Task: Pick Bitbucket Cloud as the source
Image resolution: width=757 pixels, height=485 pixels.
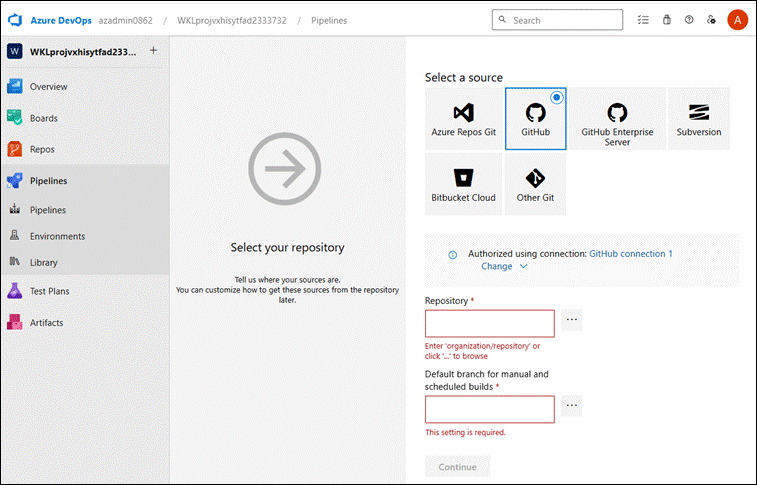Action: coord(463,184)
